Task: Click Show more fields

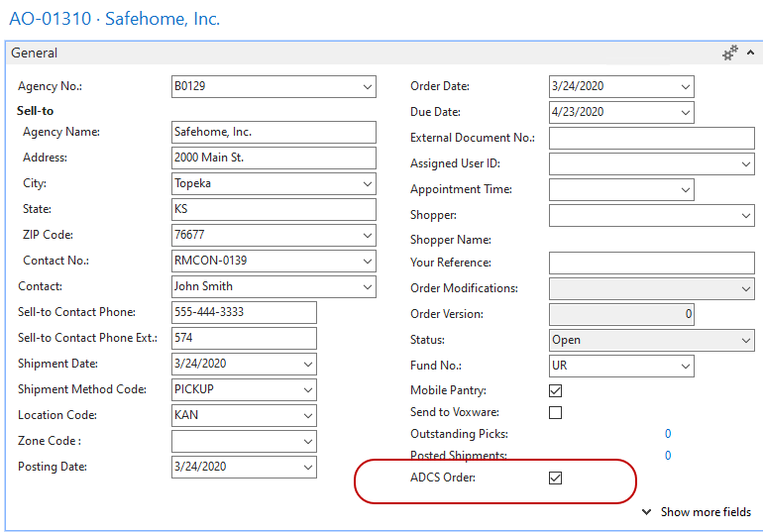Action: click(x=697, y=512)
